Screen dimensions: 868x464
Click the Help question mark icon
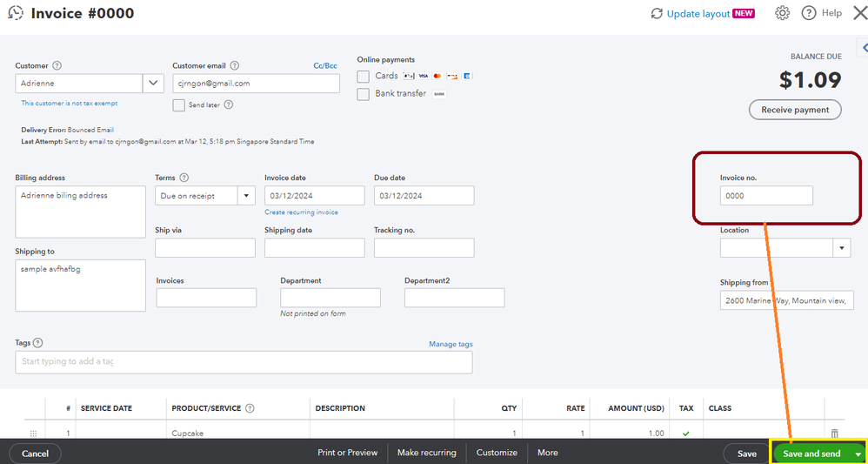tap(809, 13)
